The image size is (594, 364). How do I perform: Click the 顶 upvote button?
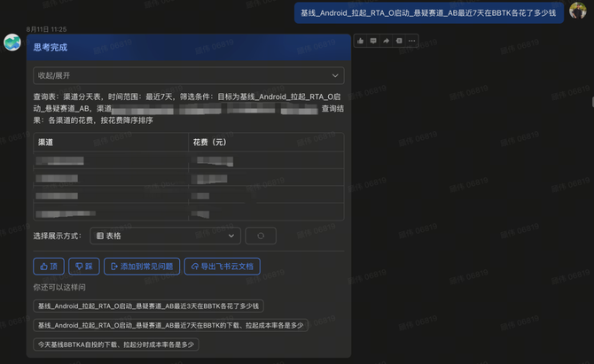(x=48, y=266)
